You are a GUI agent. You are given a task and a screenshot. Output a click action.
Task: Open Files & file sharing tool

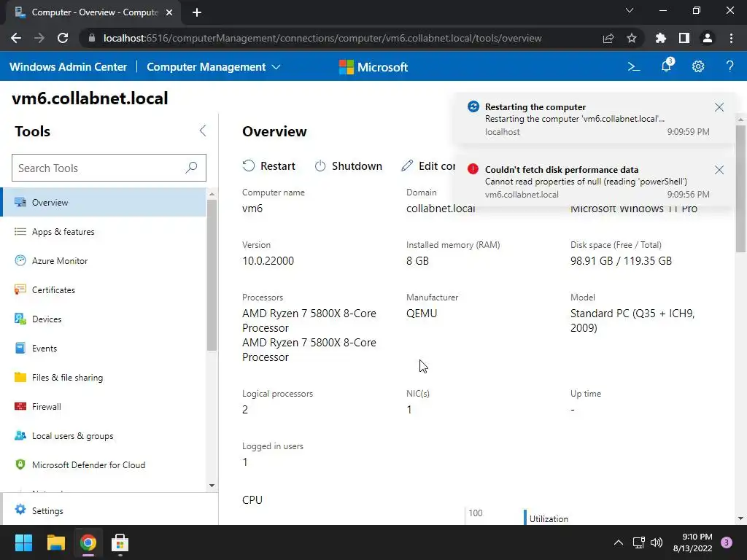[x=104, y=377]
